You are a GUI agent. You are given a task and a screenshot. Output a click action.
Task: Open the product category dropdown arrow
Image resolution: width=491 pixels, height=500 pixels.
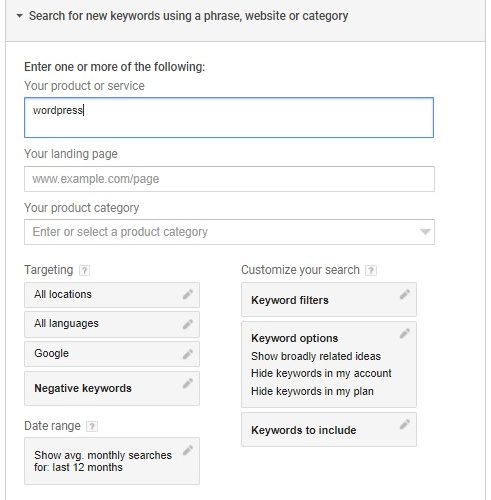[x=425, y=232]
